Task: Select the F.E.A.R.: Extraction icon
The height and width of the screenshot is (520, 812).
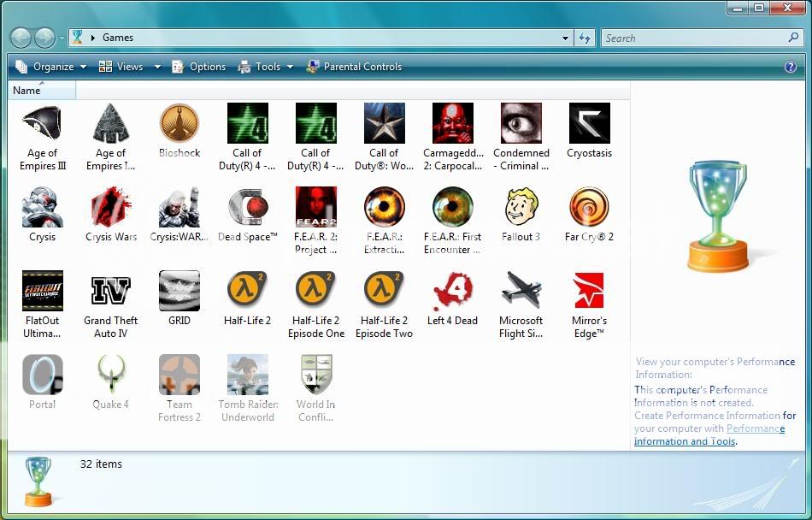Action: pyautogui.click(x=385, y=207)
